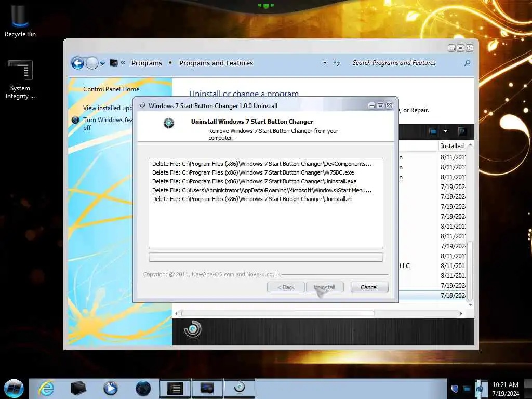Select the row with the LLC publisher

(432, 265)
